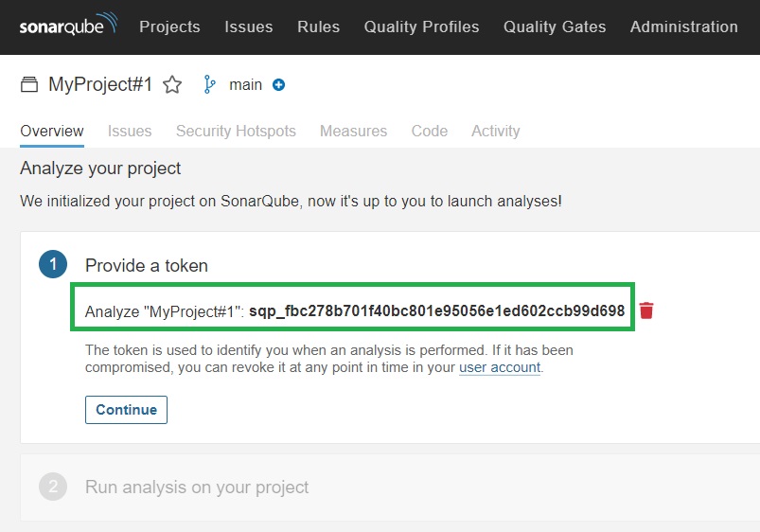Viewport: 760px width, 532px height.
Task: Navigate to Quality Gates
Action: 555,27
